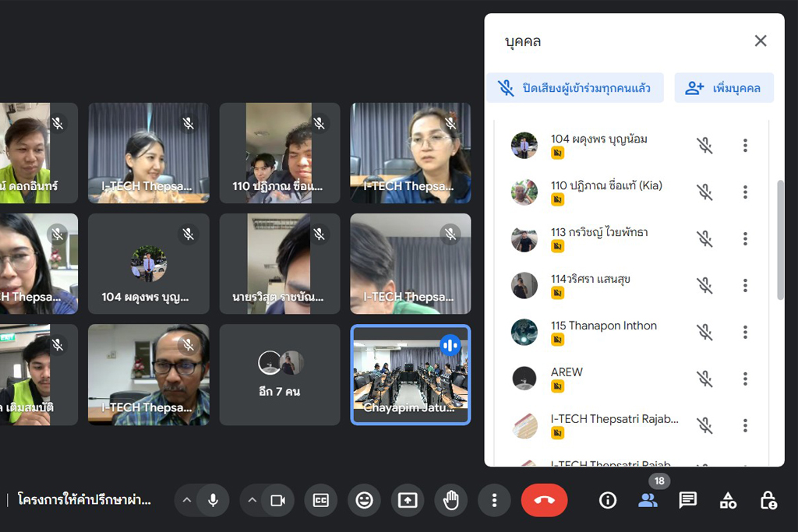This screenshot has height=532, width=798.
Task: Expand video settings arrow beside camera
Action: (252, 501)
